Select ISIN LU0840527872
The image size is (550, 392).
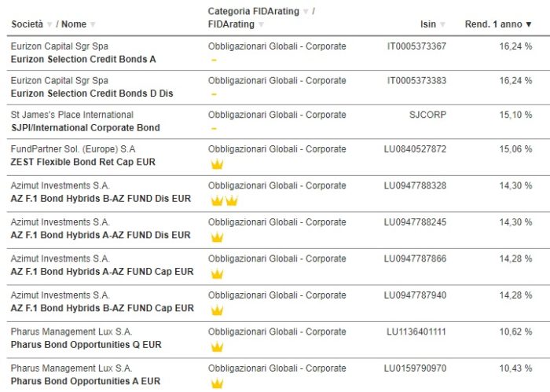click(x=415, y=149)
